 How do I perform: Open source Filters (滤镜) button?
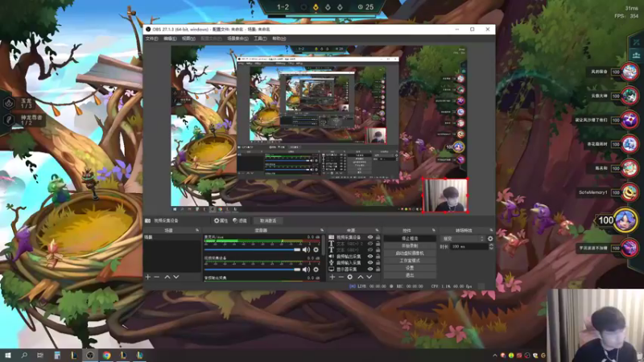point(240,220)
